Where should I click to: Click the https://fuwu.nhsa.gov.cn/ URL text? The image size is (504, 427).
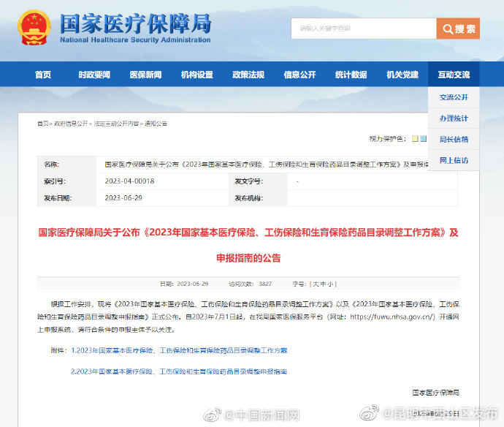coord(392,317)
